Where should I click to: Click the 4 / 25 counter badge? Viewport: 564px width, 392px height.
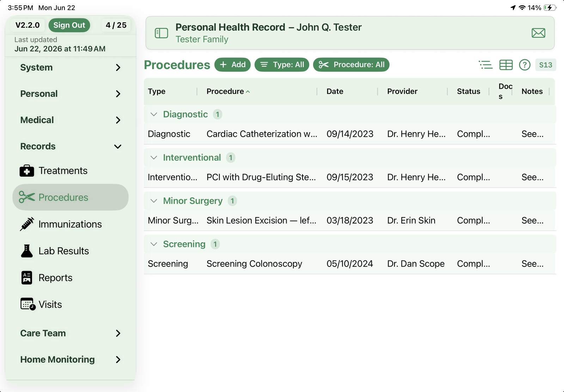(x=116, y=25)
